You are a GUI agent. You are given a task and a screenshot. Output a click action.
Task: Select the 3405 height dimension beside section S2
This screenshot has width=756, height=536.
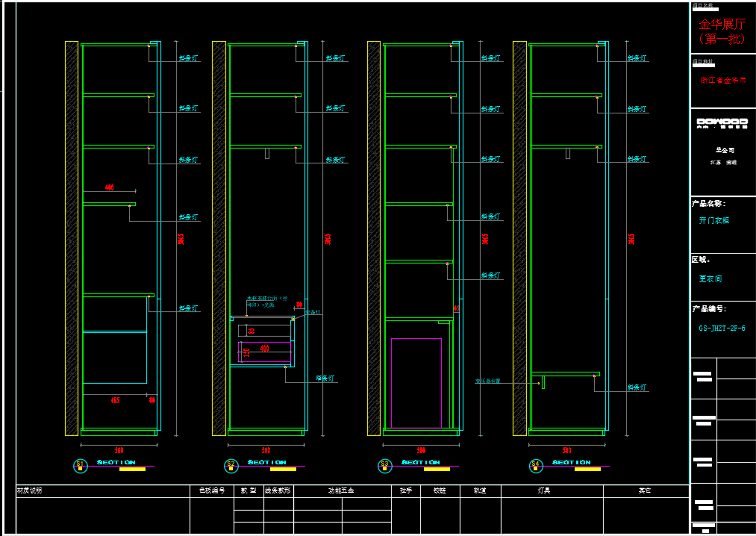[x=328, y=239]
